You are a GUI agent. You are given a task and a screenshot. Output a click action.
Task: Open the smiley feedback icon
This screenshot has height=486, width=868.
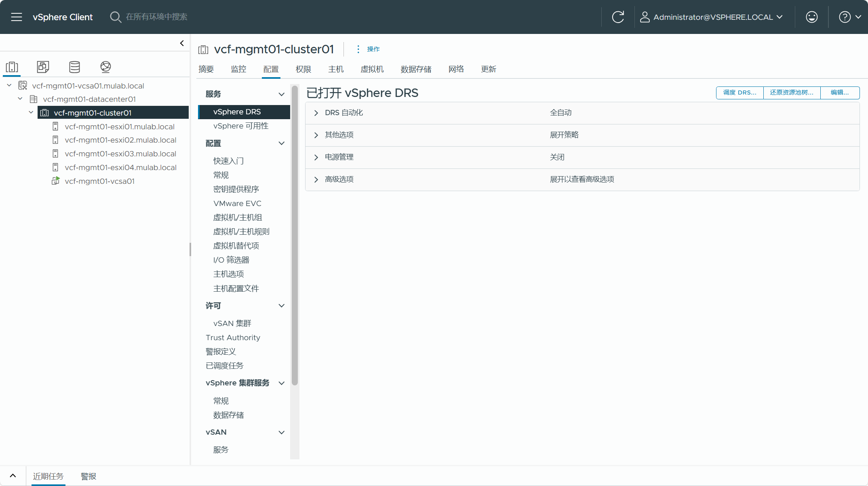(811, 17)
